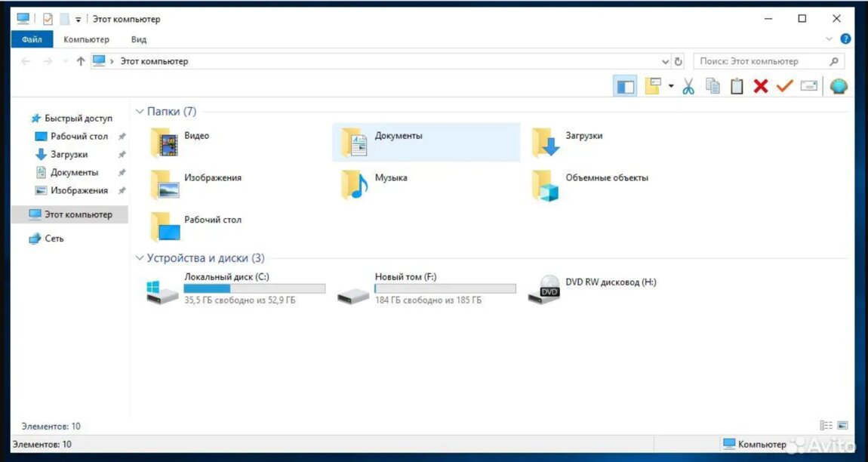Open the quick access toolbar customize dropdown

tap(78, 20)
